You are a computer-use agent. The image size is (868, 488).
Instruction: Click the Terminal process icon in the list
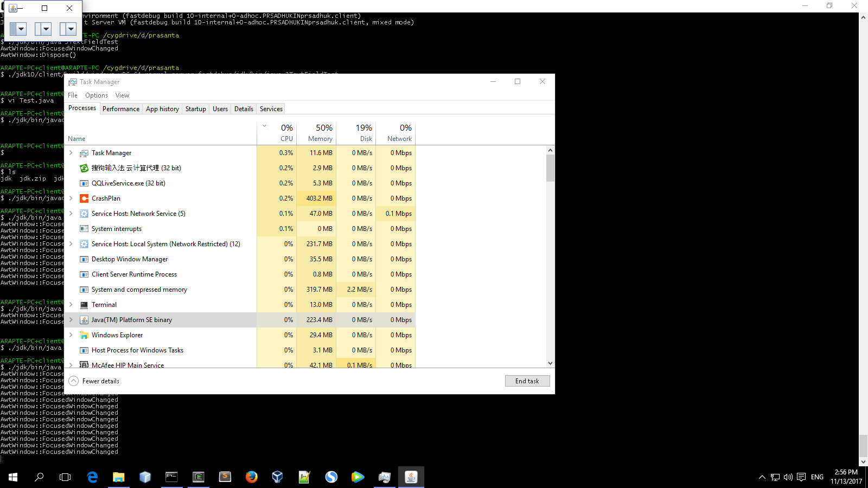click(x=84, y=305)
